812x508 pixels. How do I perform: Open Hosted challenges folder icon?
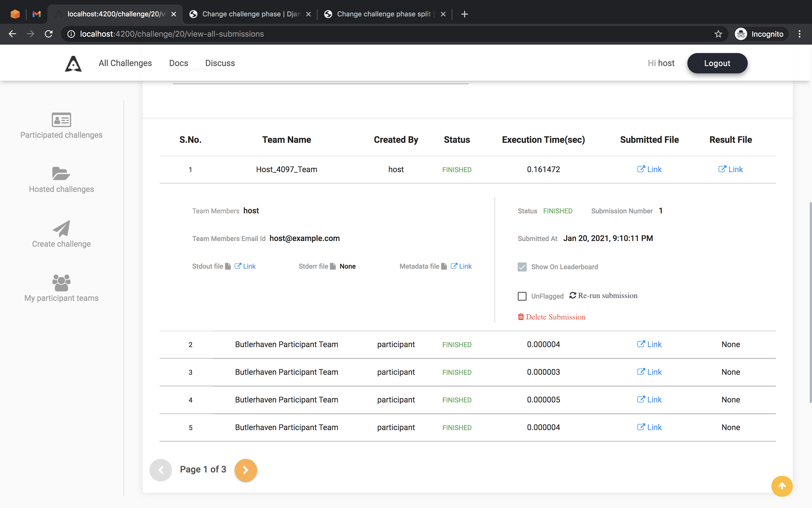click(61, 174)
